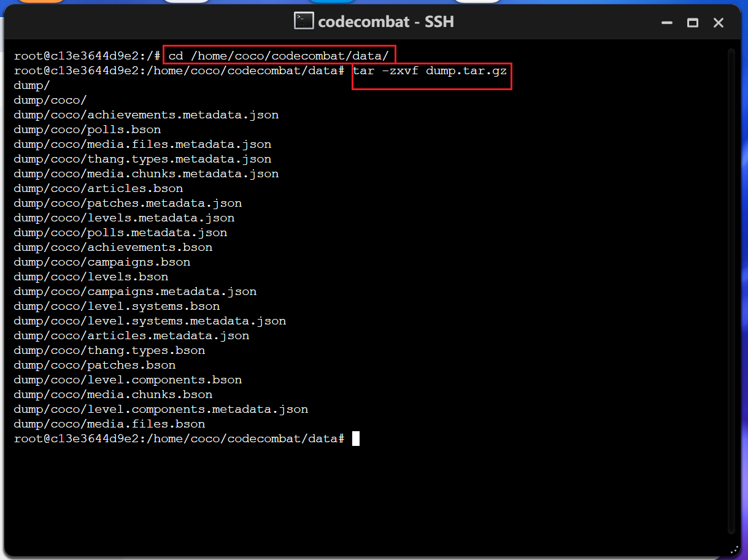The image size is (748, 560).
Task: Select the dump/coco/polls.bson line
Action: pyautogui.click(x=87, y=129)
